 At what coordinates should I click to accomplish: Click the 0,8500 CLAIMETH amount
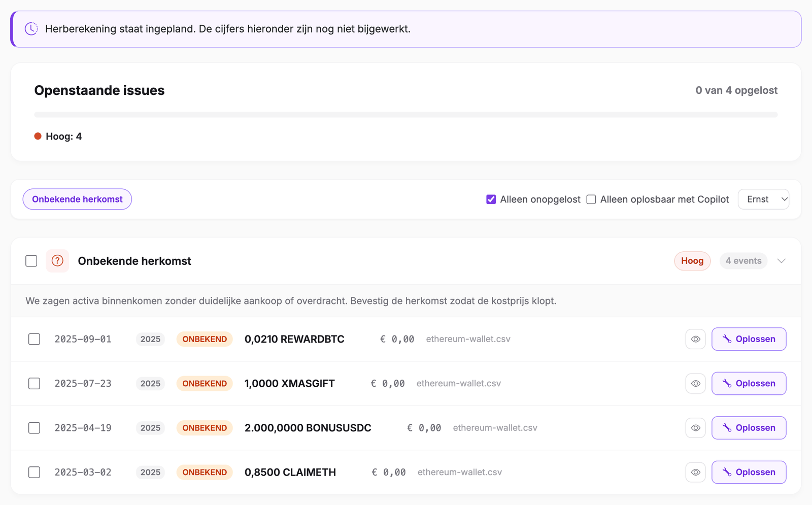pos(290,473)
